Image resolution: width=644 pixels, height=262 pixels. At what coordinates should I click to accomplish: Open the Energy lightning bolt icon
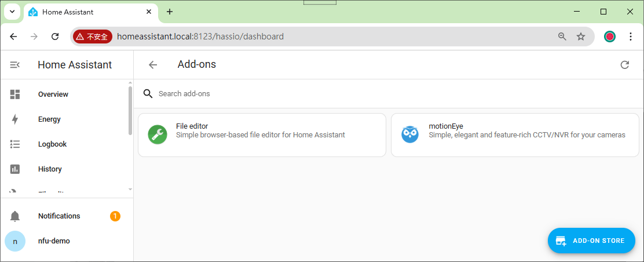[x=15, y=119]
